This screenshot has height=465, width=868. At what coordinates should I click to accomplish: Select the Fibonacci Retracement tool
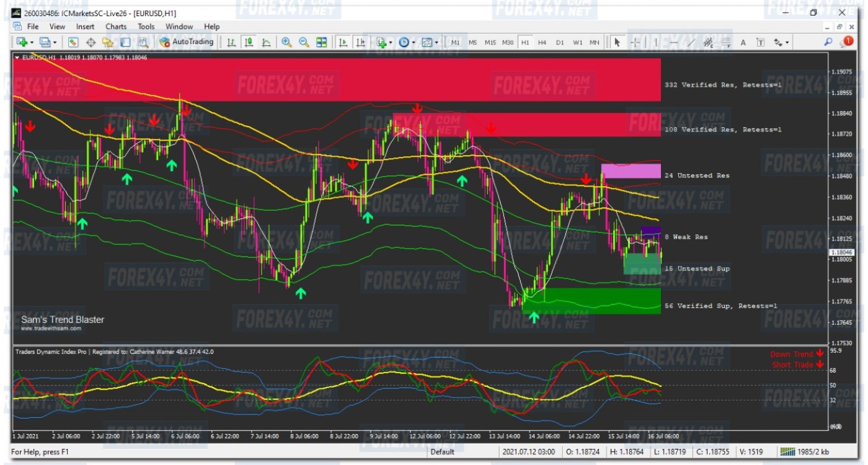pos(725,42)
